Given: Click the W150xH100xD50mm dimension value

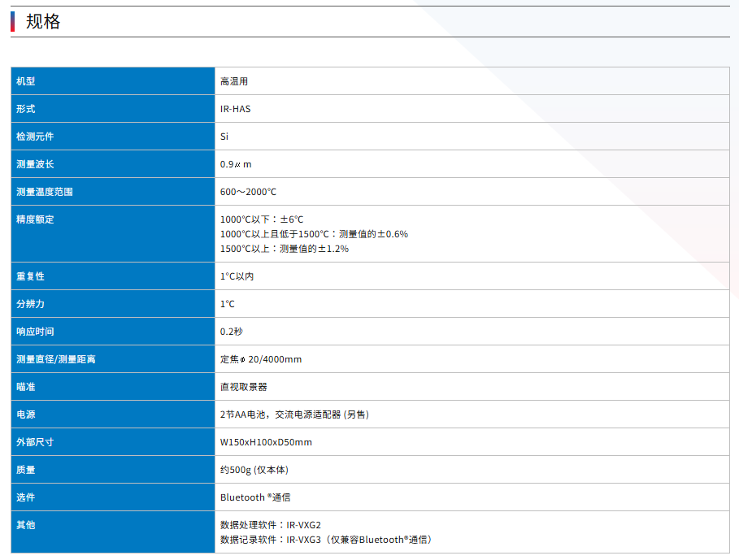Looking at the screenshot, I should coord(266,442).
